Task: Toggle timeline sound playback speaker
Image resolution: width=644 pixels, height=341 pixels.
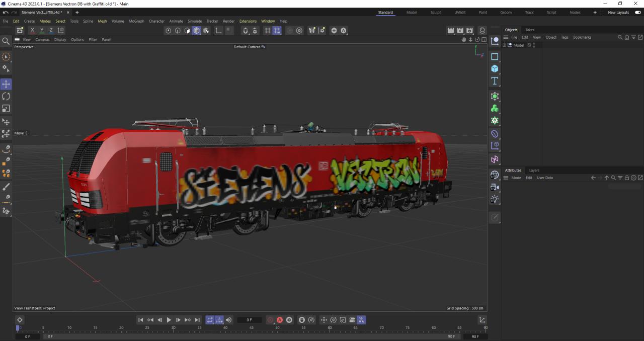Action: (x=229, y=320)
